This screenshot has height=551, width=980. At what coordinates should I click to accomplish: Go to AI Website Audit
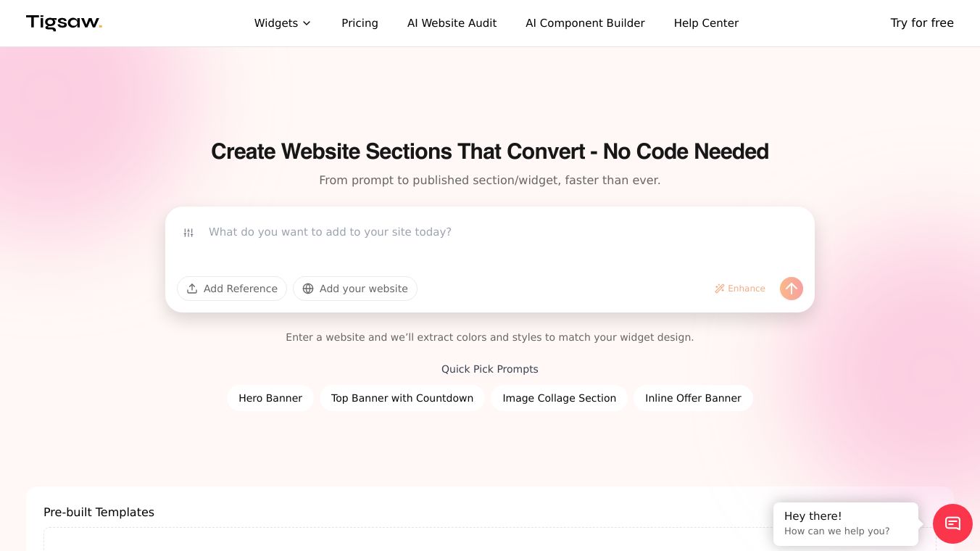[x=452, y=23]
